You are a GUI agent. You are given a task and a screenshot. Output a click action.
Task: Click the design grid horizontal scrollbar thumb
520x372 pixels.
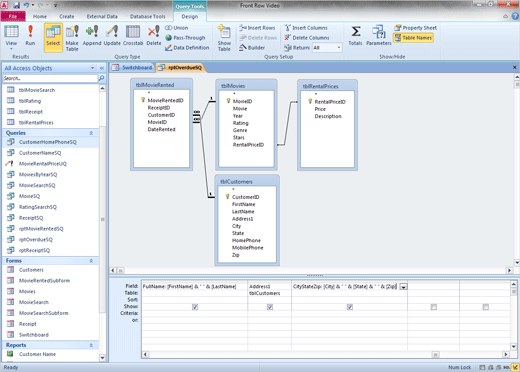coord(435,354)
